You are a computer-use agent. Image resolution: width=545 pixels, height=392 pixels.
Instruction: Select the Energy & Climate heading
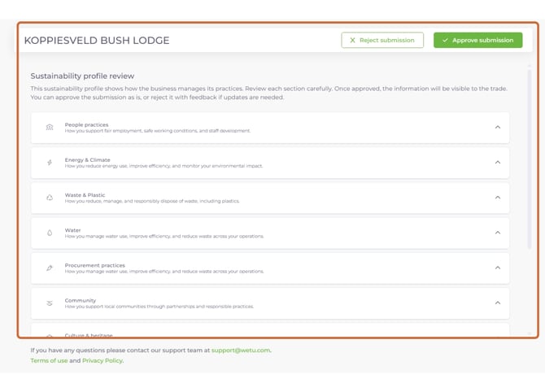click(87, 160)
